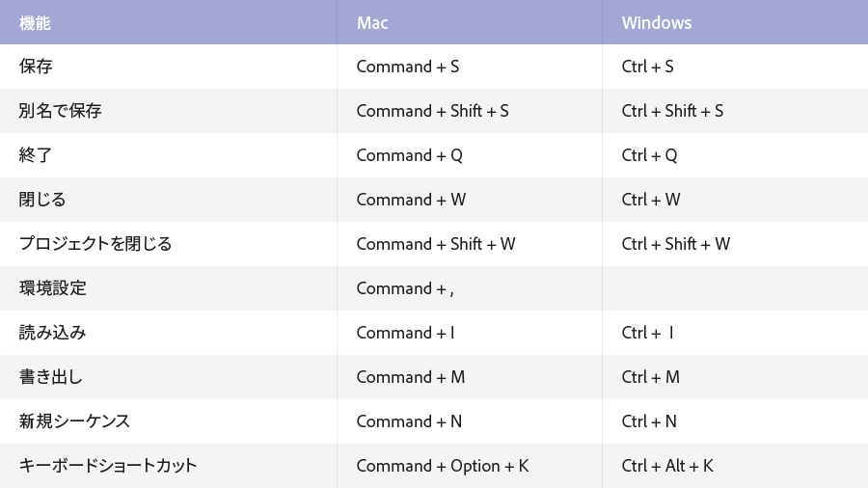The image size is (868, 488).
Task: Click the Windows column header
Action: click(x=657, y=22)
